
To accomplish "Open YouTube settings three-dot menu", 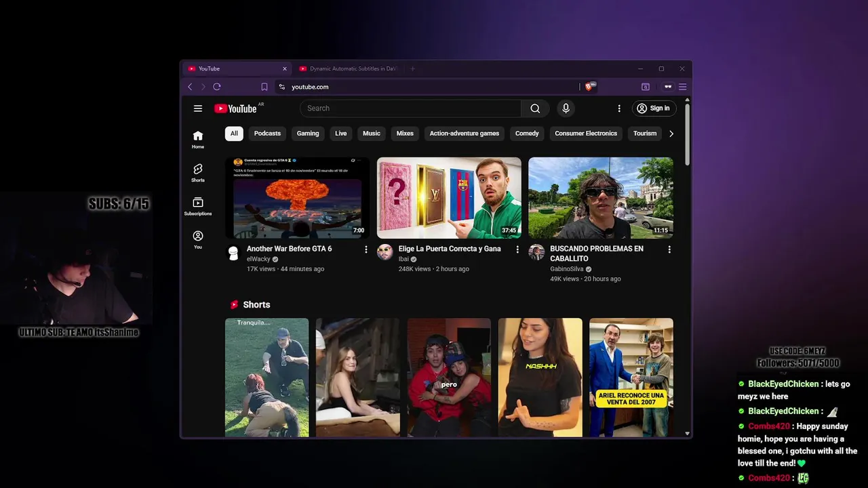I will pyautogui.click(x=618, y=108).
